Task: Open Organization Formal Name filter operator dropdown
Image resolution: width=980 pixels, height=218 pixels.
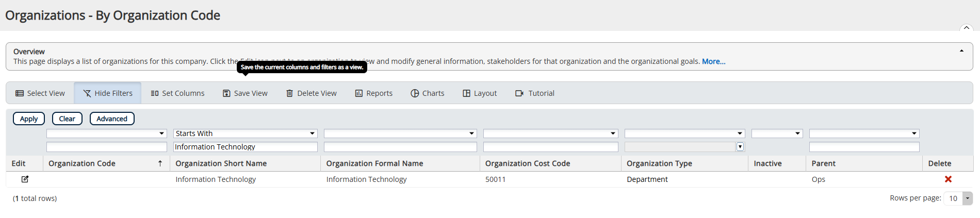Action: 400,133
